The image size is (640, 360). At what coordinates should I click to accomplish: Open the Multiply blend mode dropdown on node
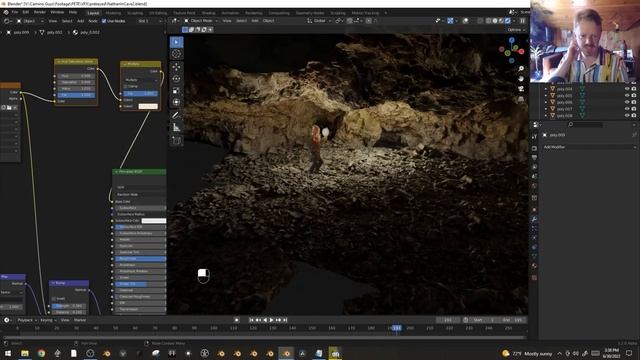point(141,80)
